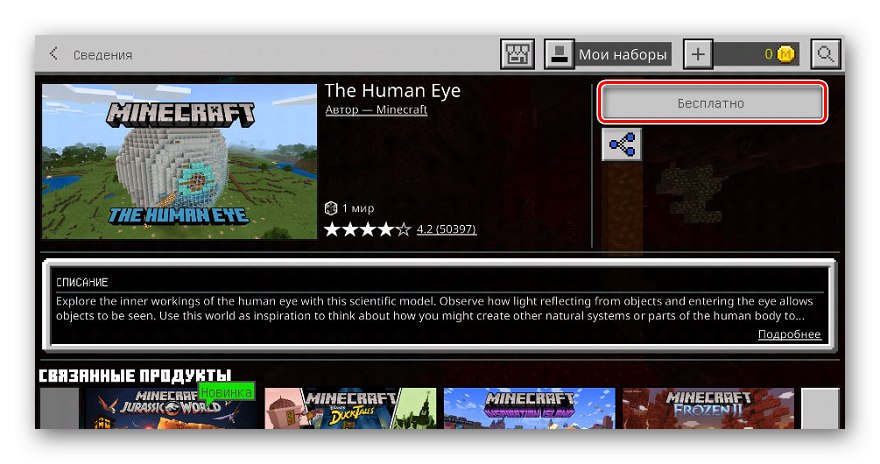Open the Мои наборы inventory icon
Image resolution: width=880 pixels, height=464 pixels.
tap(559, 54)
